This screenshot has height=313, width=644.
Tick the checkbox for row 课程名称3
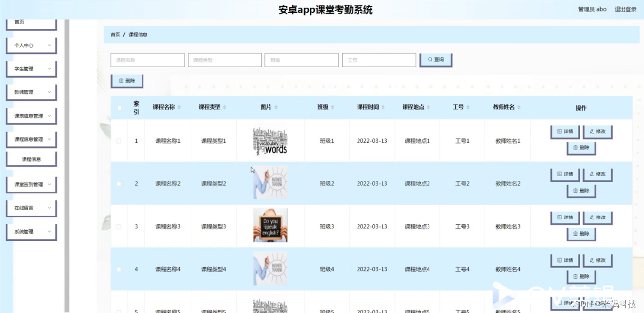(x=119, y=227)
